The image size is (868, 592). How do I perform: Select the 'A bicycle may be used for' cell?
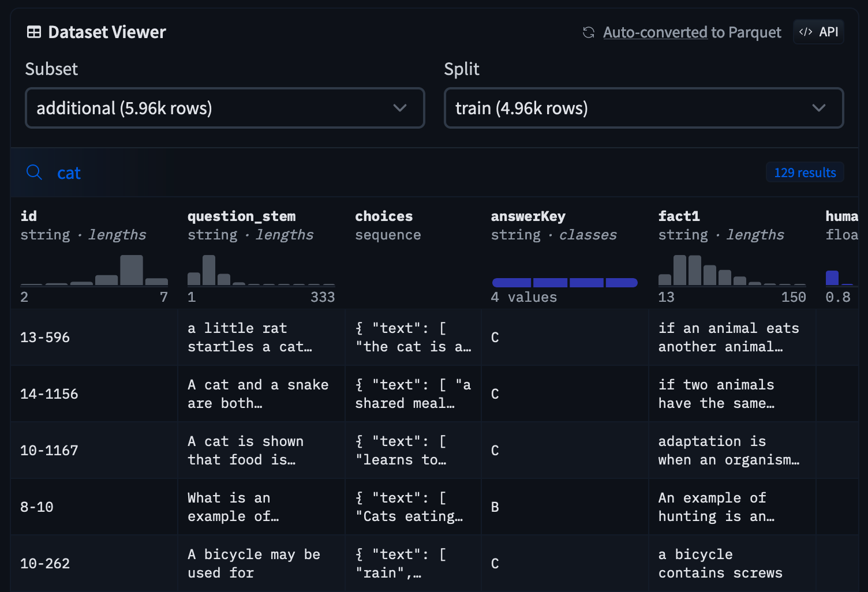pyautogui.click(x=254, y=564)
